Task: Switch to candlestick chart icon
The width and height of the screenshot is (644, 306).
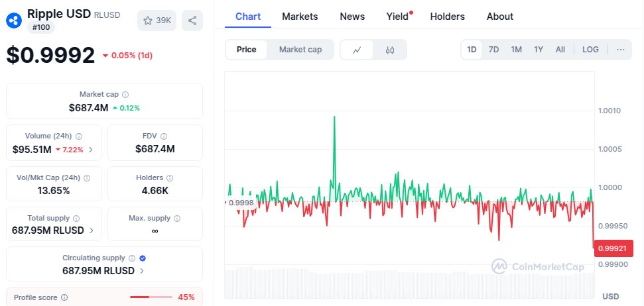Action: (390, 50)
